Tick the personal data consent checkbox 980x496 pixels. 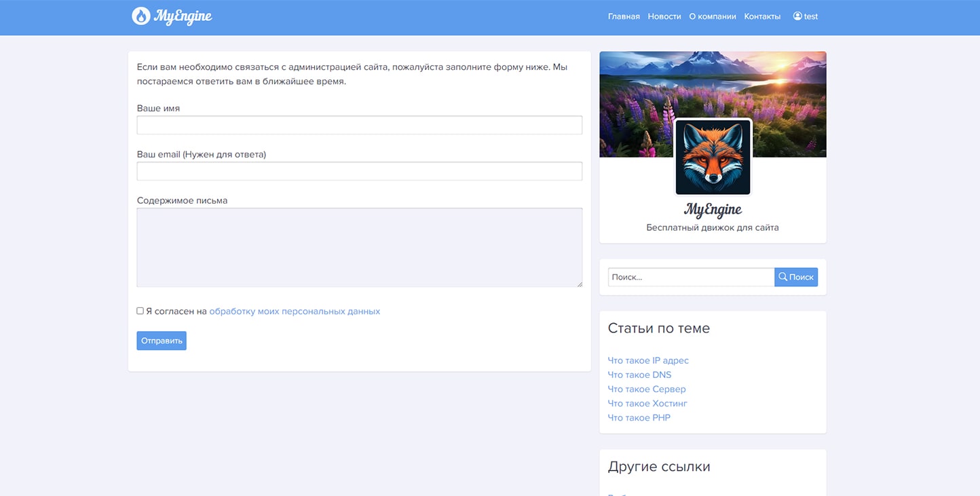point(140,311)
